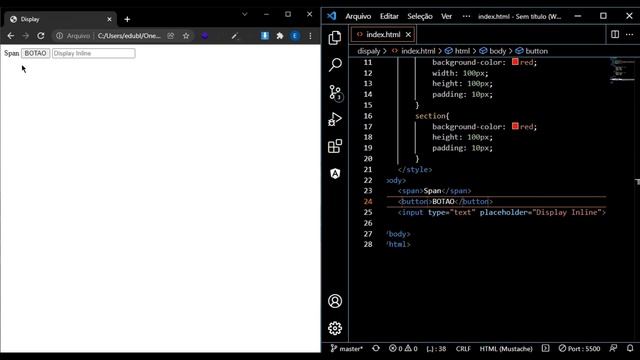
Task: Open Chrome Extensions puzzle menu
Action: click(280, 36)
